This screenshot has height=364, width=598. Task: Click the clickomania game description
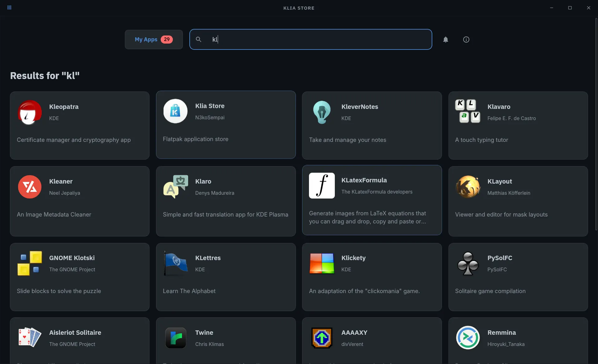pos(364,291)
